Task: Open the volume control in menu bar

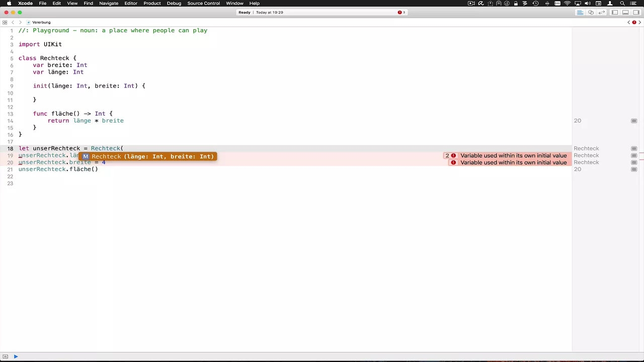Action: (588, 4)
